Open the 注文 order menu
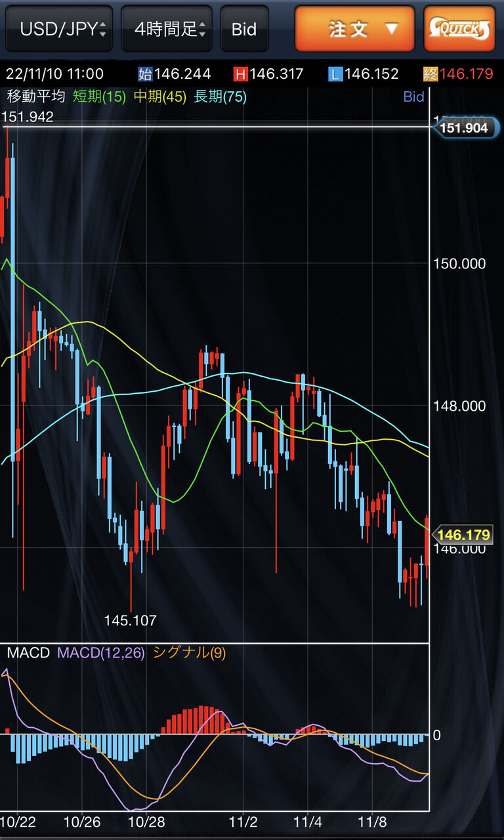This screenshot has height=840, width=504. point(354,29)
